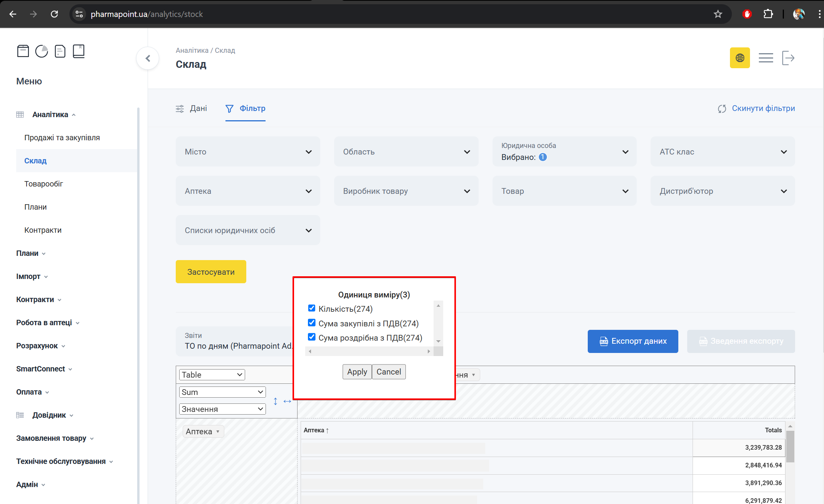The width and height of the screenshot is (824, 504).
Task: Open the Місто filter dropdown
Action: (x=248, y=152)
